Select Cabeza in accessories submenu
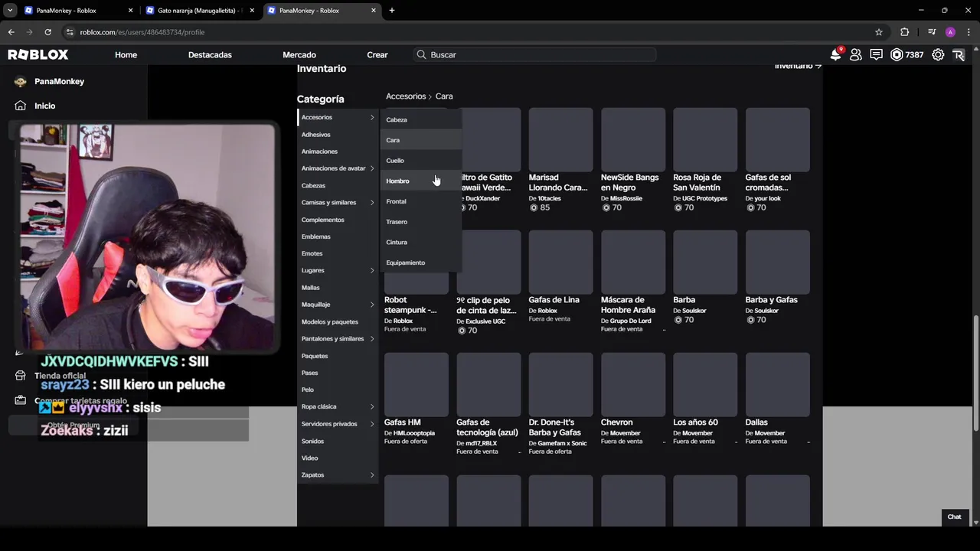980x551 pixels. [420, 119]
